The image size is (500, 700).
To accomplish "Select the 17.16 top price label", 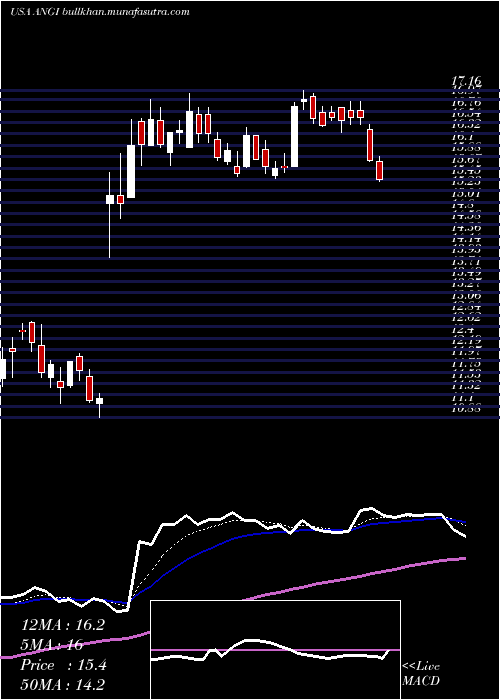I will 466,82.
